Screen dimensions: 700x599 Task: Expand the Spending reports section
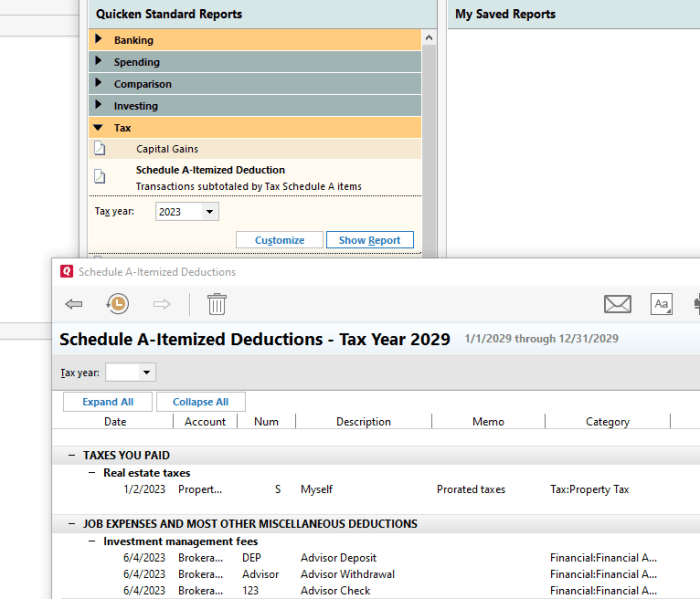coord(98,62)
